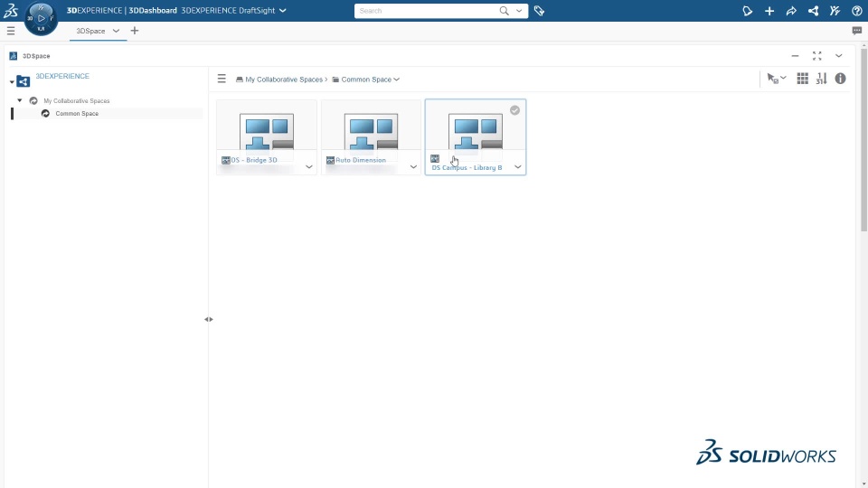This screenshot has height=488, width=868.
Task: Open the help question mark icon
Action: click(857, 11)
